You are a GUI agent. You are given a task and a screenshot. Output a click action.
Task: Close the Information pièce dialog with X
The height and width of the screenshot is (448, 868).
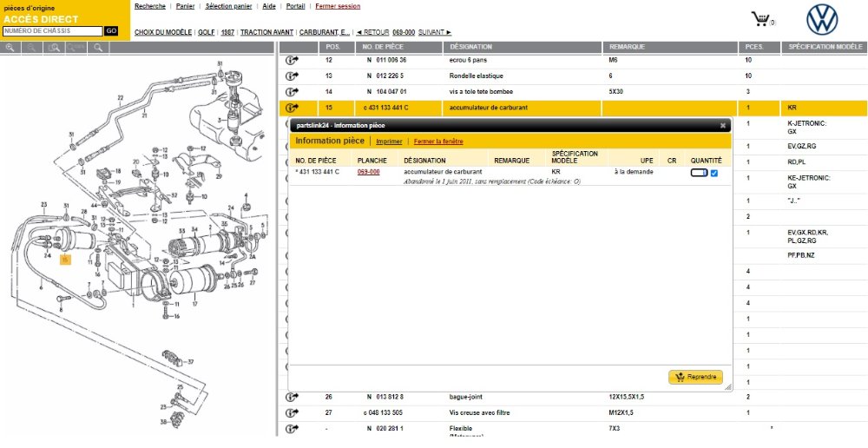tap(723, 125)
